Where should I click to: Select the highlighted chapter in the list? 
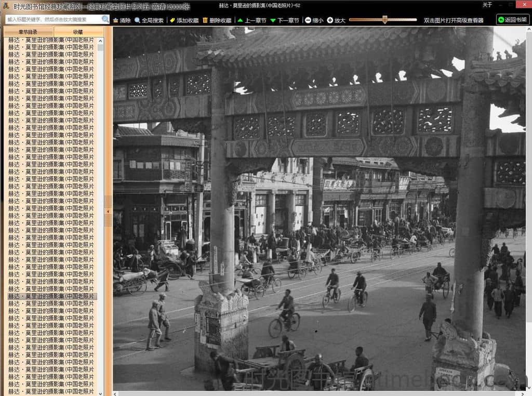[51, 296]
